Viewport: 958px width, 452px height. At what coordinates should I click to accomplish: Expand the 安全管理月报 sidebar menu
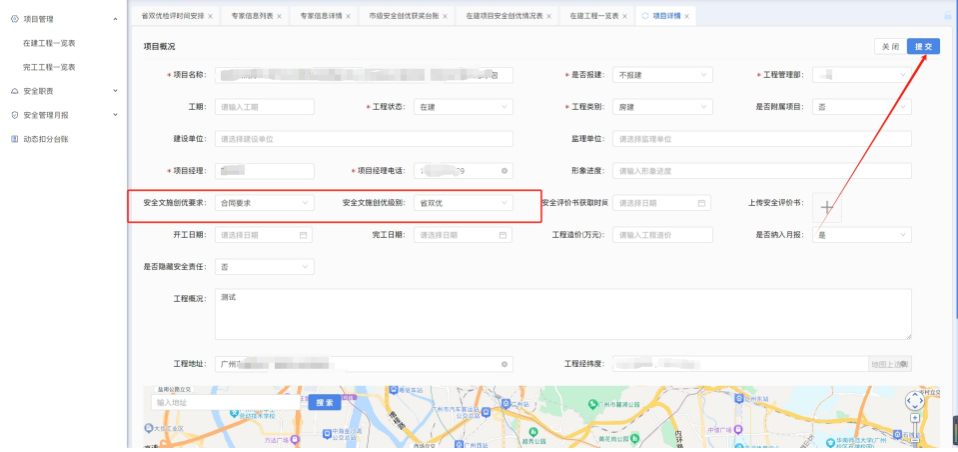click(x=115, y=115)
